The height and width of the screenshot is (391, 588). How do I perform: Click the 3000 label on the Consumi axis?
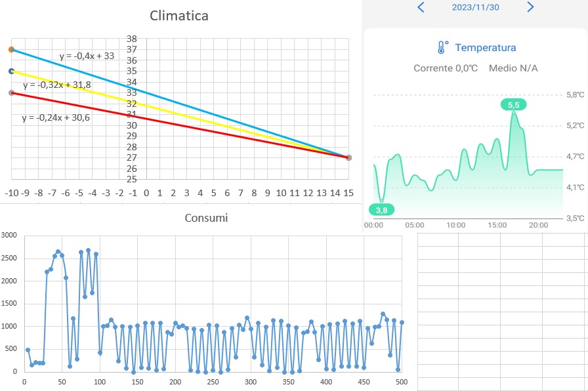tap(9, 235)
